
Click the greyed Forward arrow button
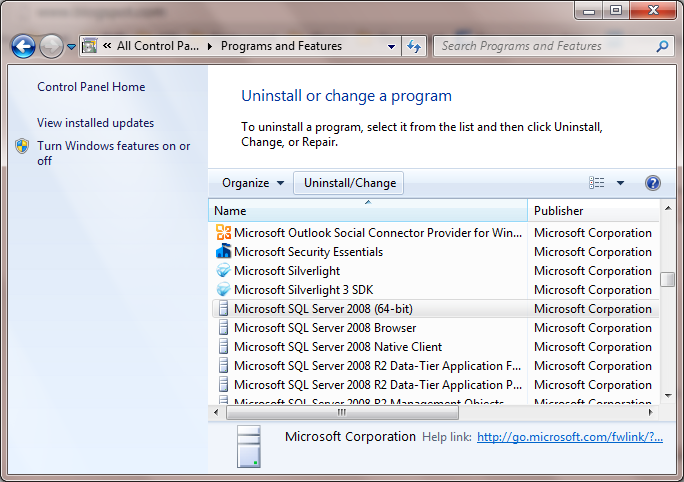[51, 46]
